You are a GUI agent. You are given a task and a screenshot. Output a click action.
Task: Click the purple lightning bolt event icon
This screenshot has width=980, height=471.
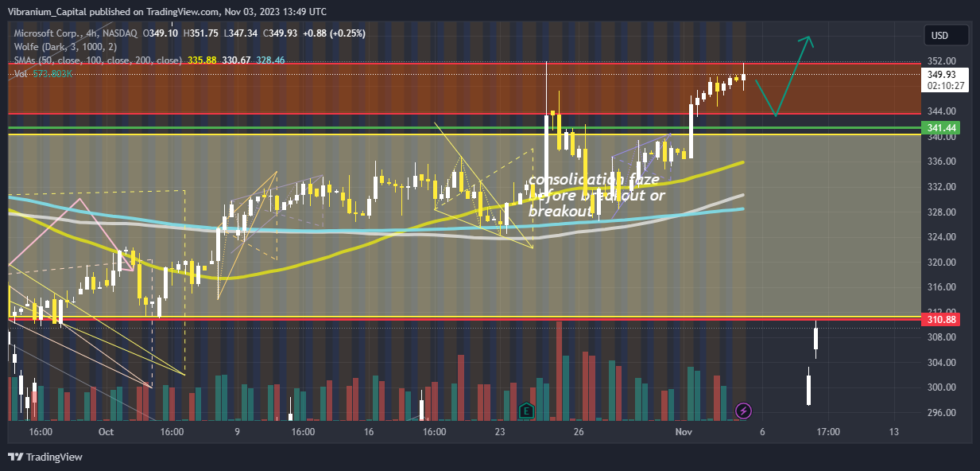pyautogui.click(x=744, y=411)
